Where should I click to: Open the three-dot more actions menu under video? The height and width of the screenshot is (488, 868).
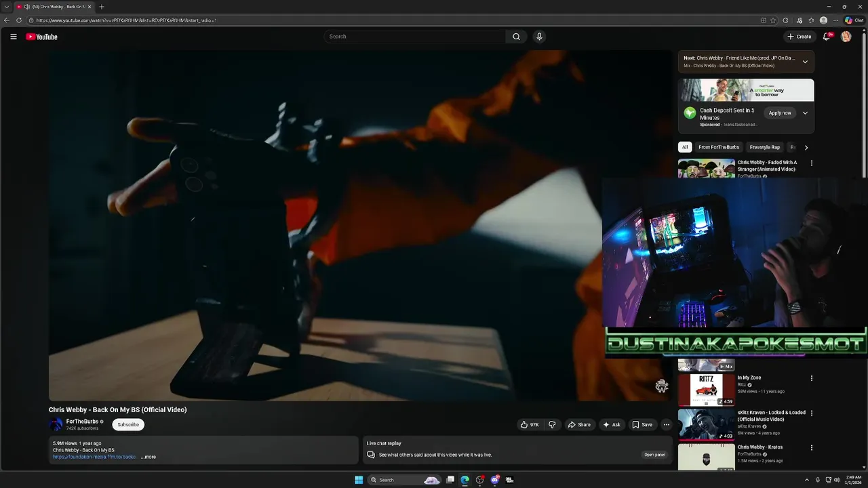tap(667, 425)
